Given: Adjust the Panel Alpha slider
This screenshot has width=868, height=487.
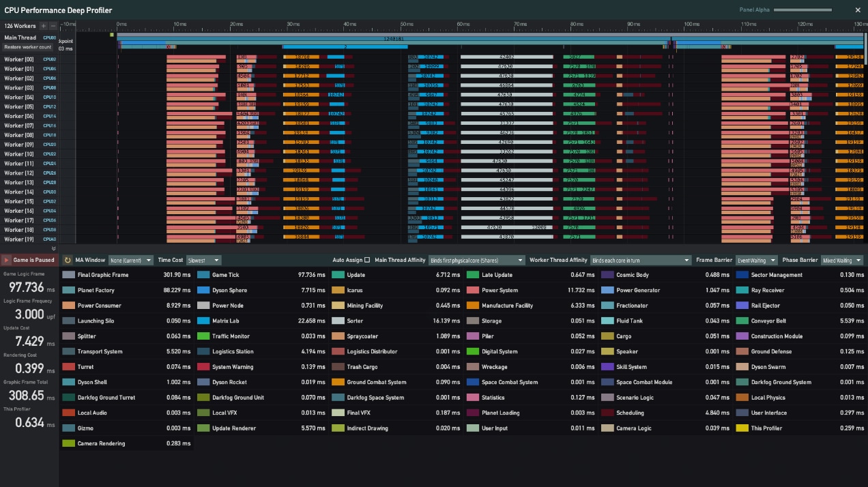Looking at the screenshot, I should click(802, 10).
